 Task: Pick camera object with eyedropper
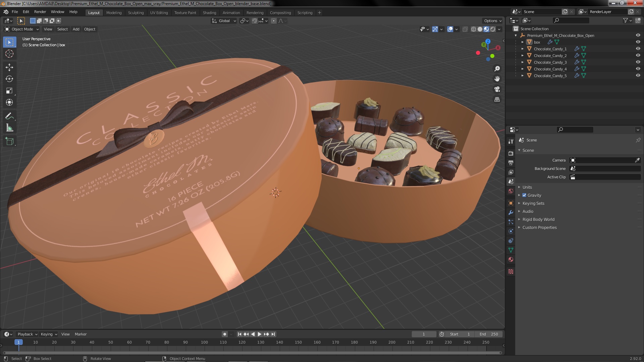pos(637,160)
